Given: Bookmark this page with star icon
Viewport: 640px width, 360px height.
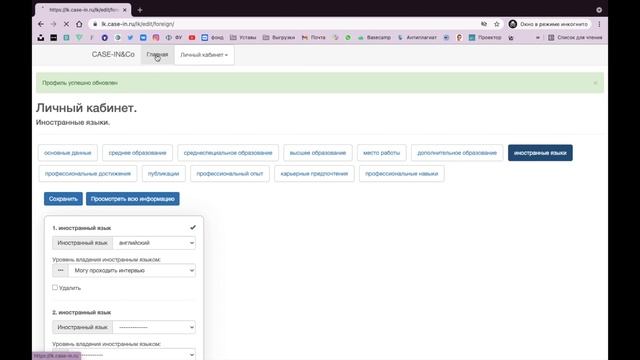Looking at the screenshot, I should point(497,24).
